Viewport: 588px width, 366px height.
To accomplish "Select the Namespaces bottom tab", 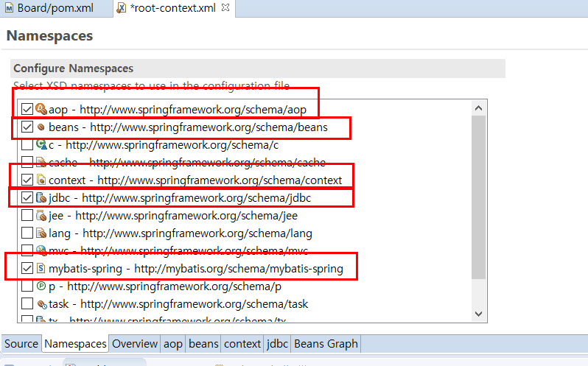I will (x=75, y=343).
